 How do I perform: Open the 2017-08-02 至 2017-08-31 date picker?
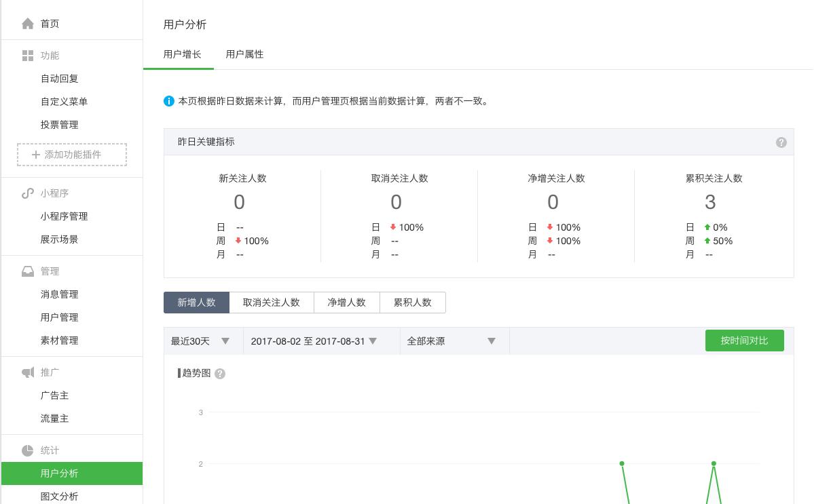click(312, 341)
